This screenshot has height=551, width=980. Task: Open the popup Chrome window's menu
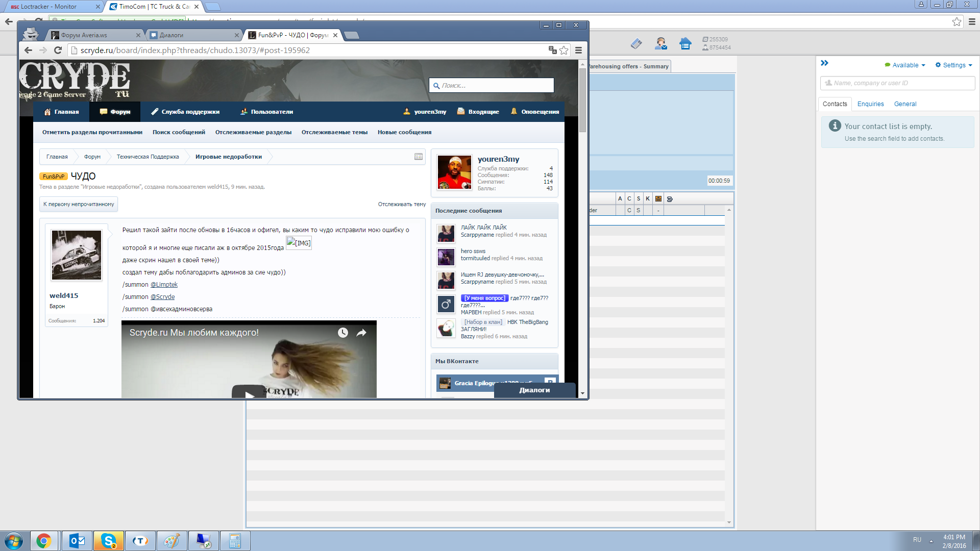pos(578,50)
